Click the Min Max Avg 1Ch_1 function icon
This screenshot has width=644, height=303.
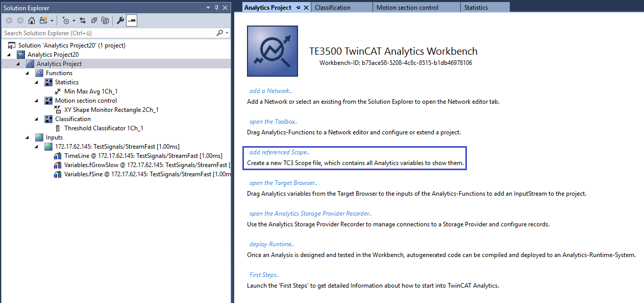pyautogui.click(x=58, y=91)
